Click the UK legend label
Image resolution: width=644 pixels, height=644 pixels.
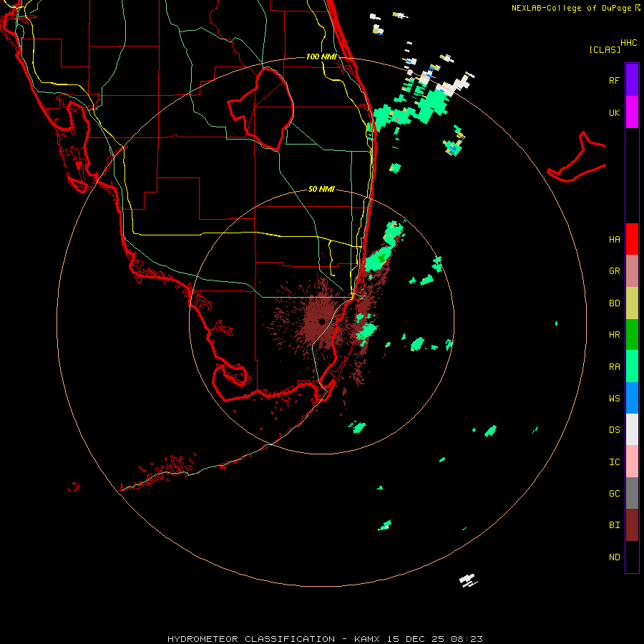614,112
